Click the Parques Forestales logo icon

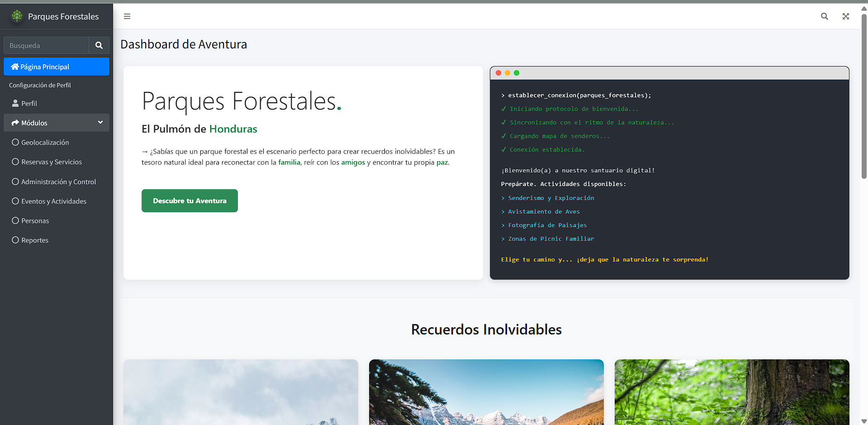click(17, 16)
